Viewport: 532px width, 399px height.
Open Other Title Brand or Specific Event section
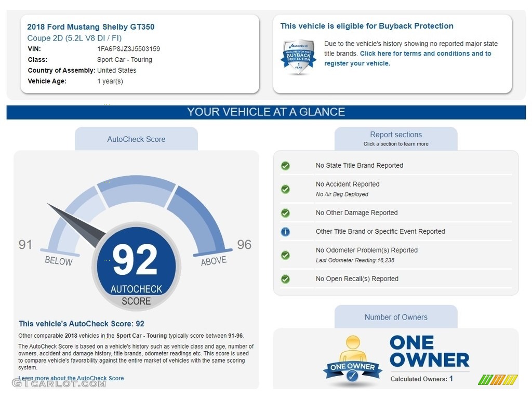[380, 231]
